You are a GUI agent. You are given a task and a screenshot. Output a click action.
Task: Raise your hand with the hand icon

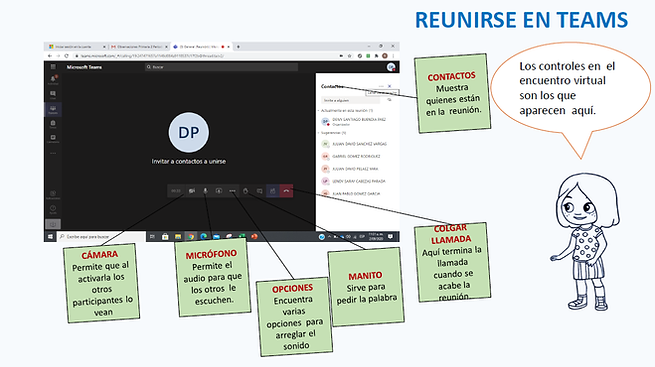click(x=246, y=191)
